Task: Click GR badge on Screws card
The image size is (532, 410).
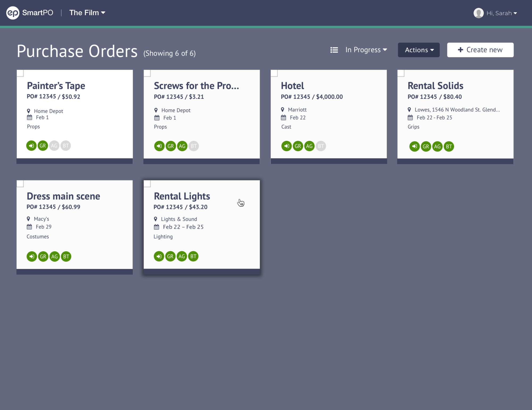Action: 171,146
